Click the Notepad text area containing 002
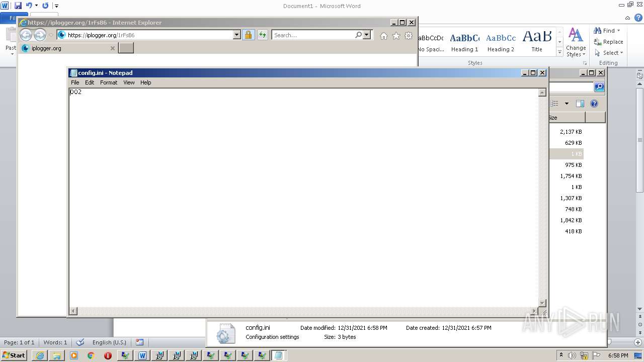Screen dimensions: 644x362 [x=304, y=198]
